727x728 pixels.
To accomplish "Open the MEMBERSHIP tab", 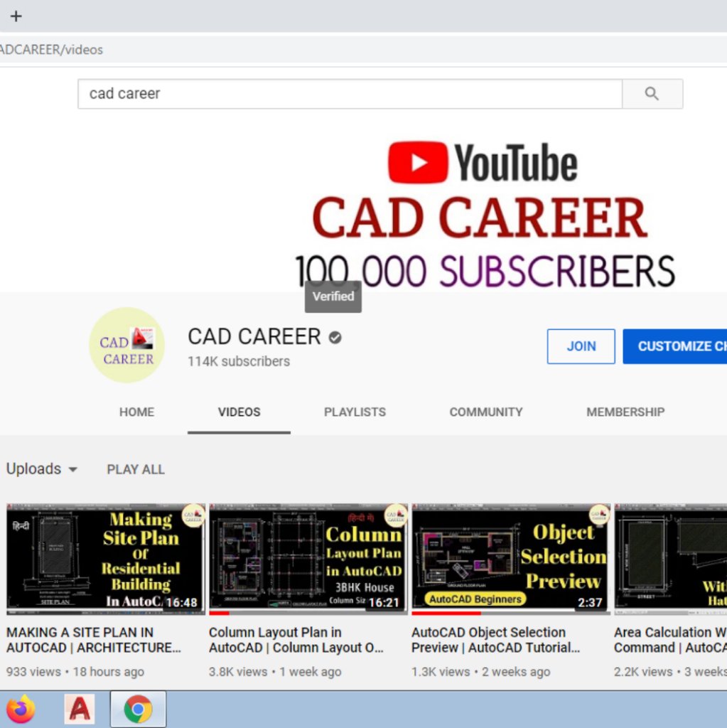I will 625,412.
